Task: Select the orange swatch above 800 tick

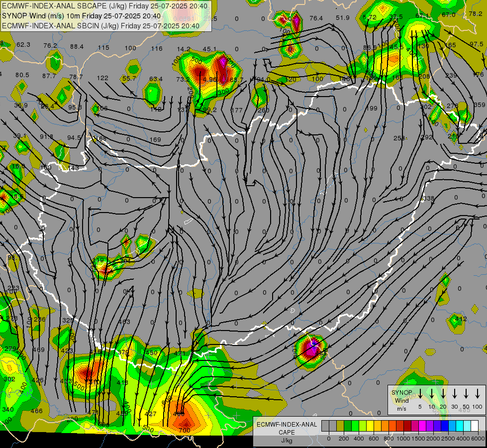Action: coord(385,426)
